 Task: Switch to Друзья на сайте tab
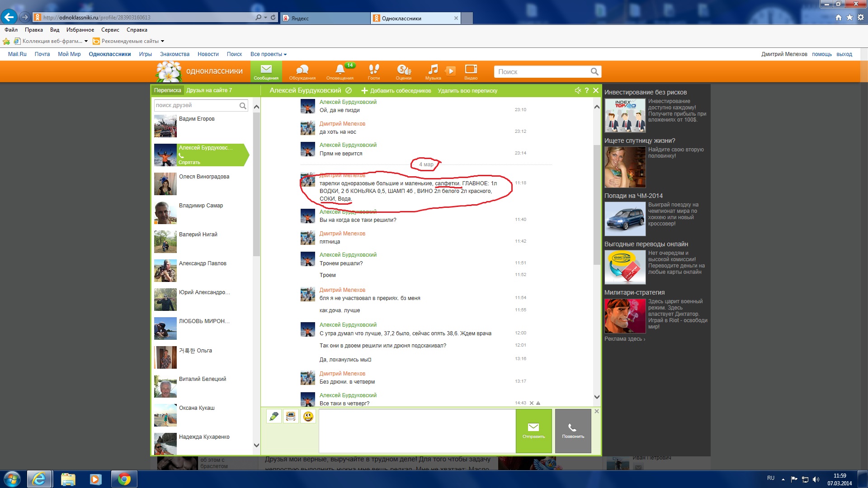209,90
